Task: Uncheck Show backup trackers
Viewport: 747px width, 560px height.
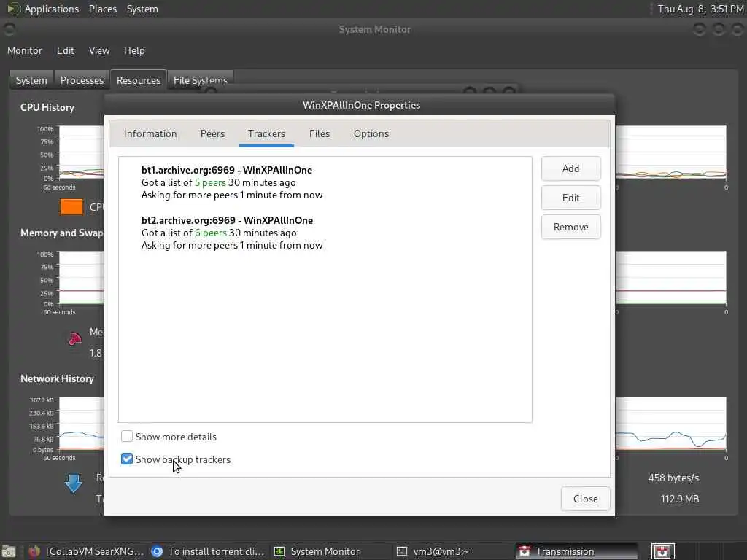Action: tap(127, 459)
